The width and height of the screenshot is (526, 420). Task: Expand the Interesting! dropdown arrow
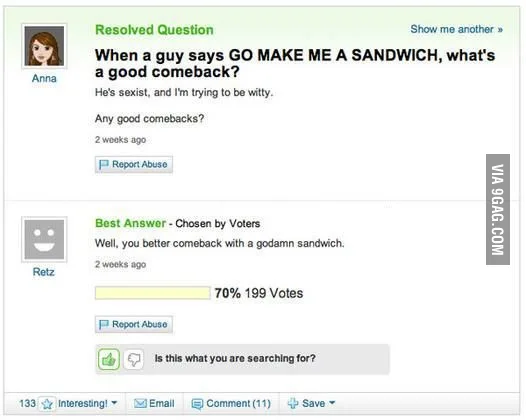click(x=114, y=403)
